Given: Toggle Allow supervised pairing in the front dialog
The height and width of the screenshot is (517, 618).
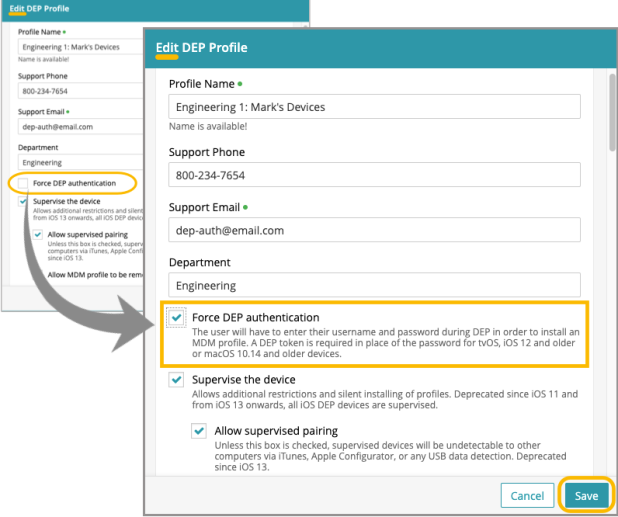Looking at the screenshot, I should tap(199, 431).
